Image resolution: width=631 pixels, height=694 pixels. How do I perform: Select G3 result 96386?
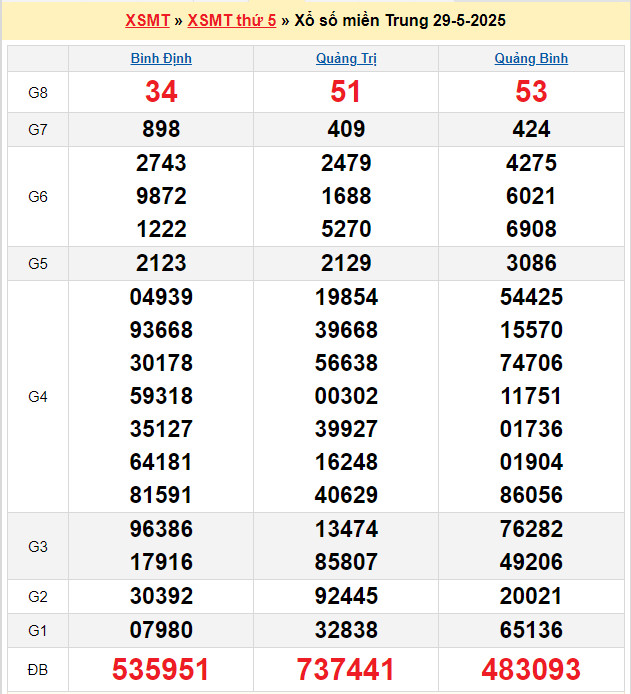point(161,529)
